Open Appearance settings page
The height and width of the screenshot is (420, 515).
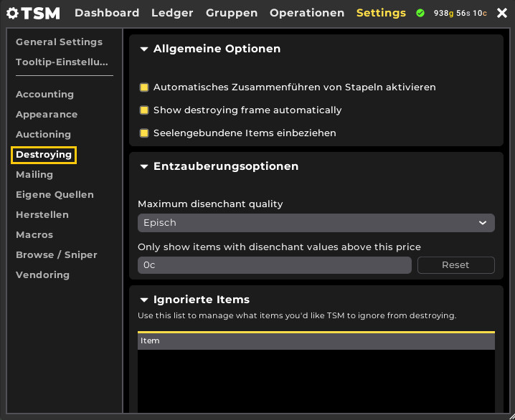(x=47, y=115)
